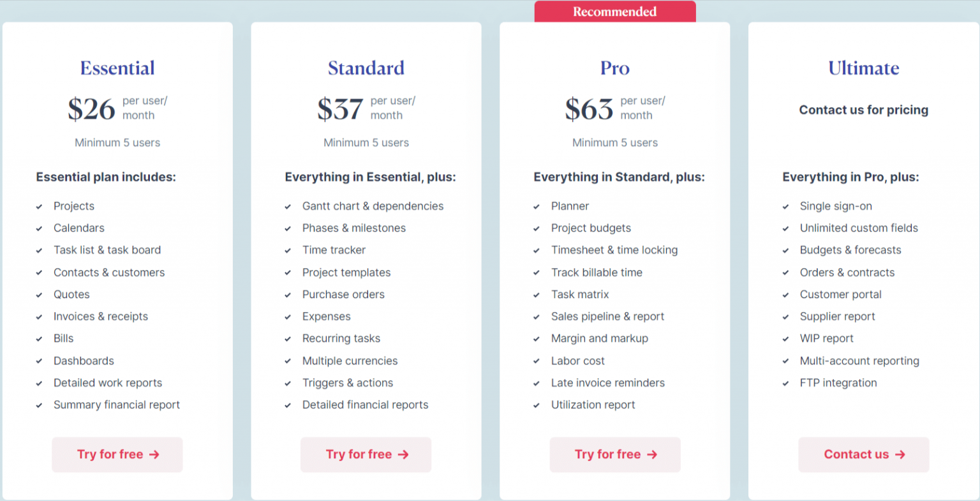Click the Sales pipeline & report item
The width and height of the screenshot is (980, 501).
[x=607, y=317]
